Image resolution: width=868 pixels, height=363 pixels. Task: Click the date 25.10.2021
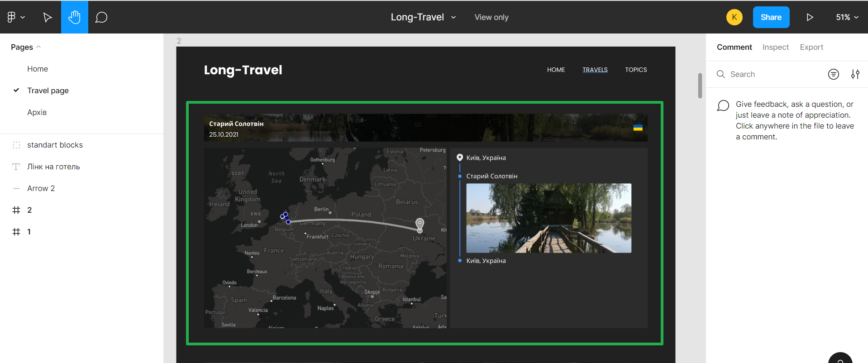point(224,134)
